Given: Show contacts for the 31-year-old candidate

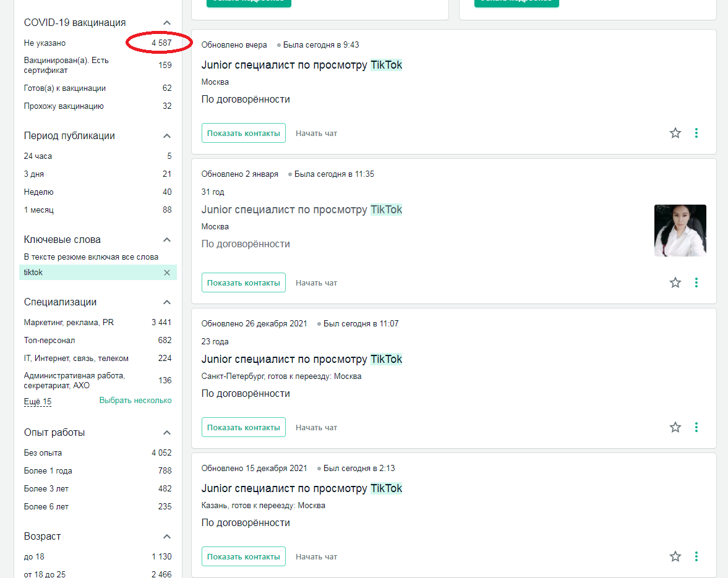Looking at the screenshot, I should 243,283.
